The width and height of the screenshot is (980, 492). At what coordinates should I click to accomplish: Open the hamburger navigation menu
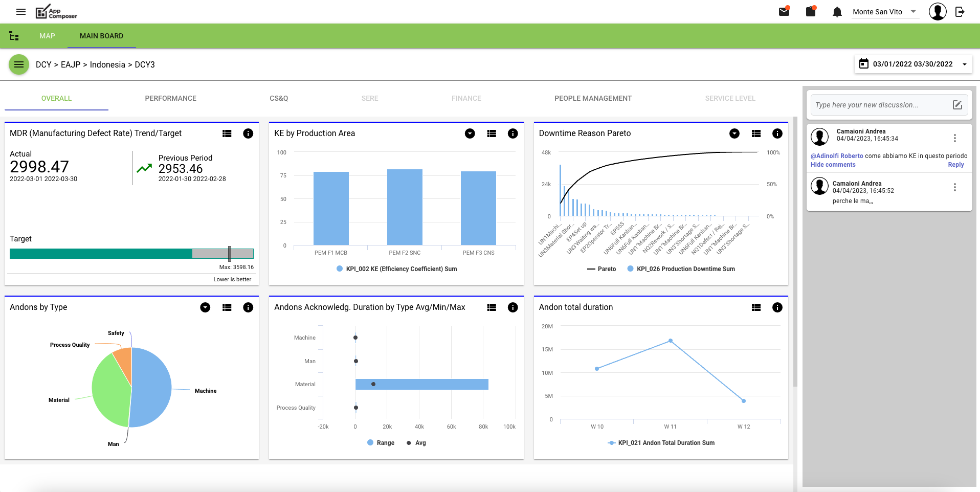[x=21, y=12]
